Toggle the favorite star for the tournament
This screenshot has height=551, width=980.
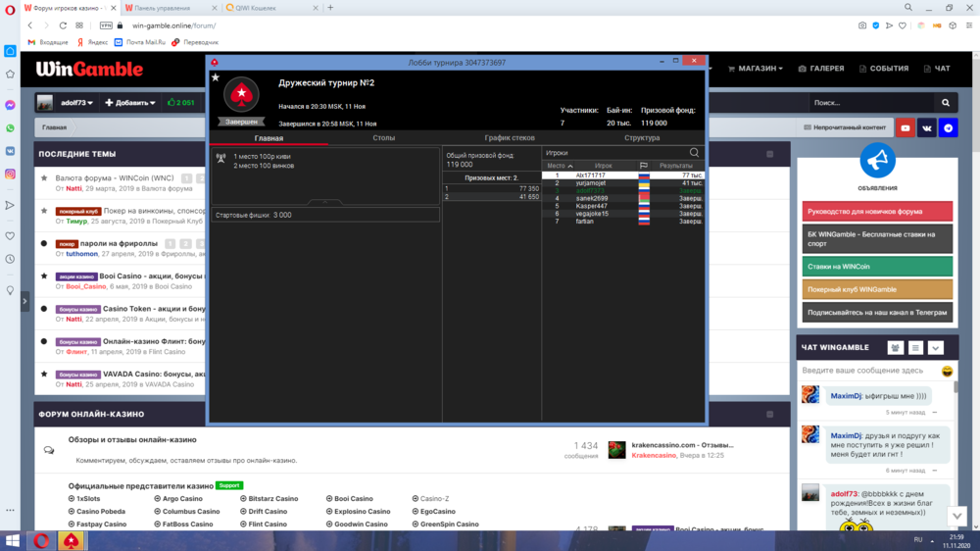(x=216, y=77)
